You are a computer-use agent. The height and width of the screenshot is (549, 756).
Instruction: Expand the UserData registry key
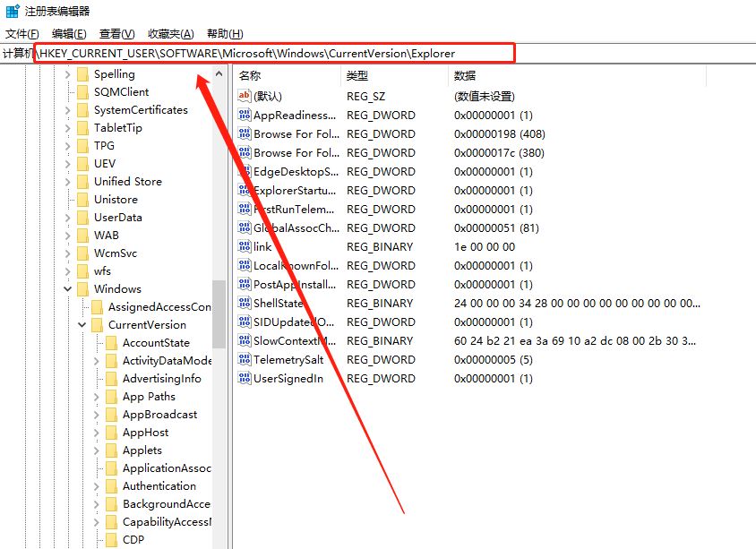[x=69, y=217]
